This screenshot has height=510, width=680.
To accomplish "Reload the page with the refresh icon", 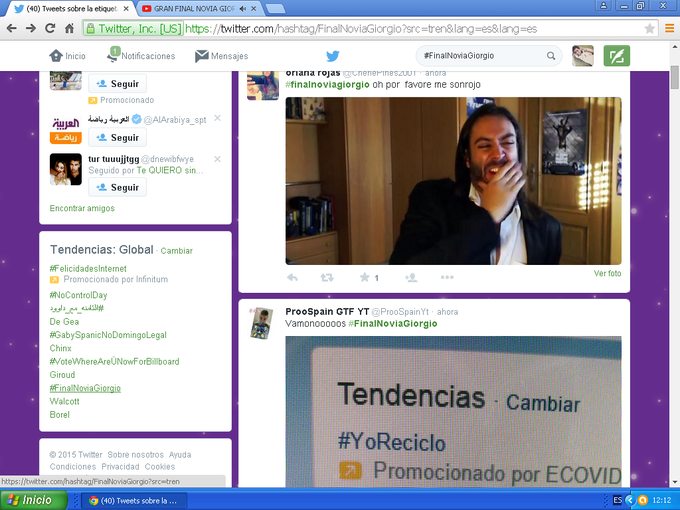I will pos(50,29).
